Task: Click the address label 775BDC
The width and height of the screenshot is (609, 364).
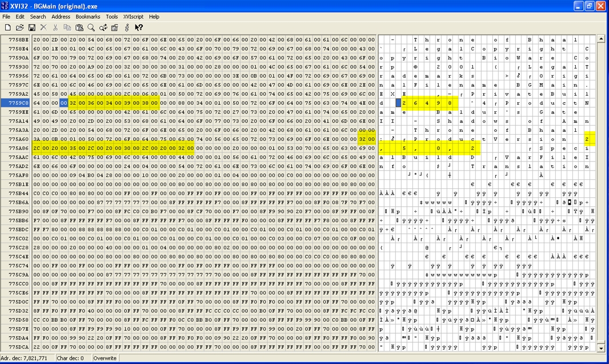Action: click(19, 229)
